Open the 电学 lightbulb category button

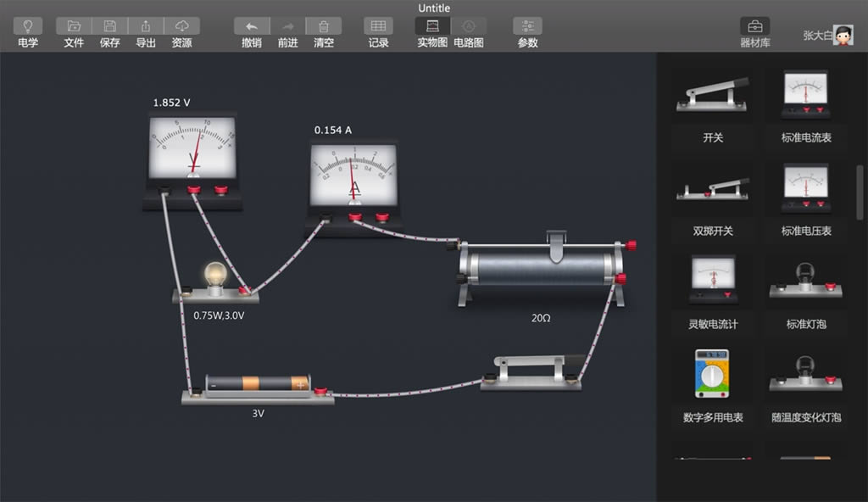pos(28,26)
